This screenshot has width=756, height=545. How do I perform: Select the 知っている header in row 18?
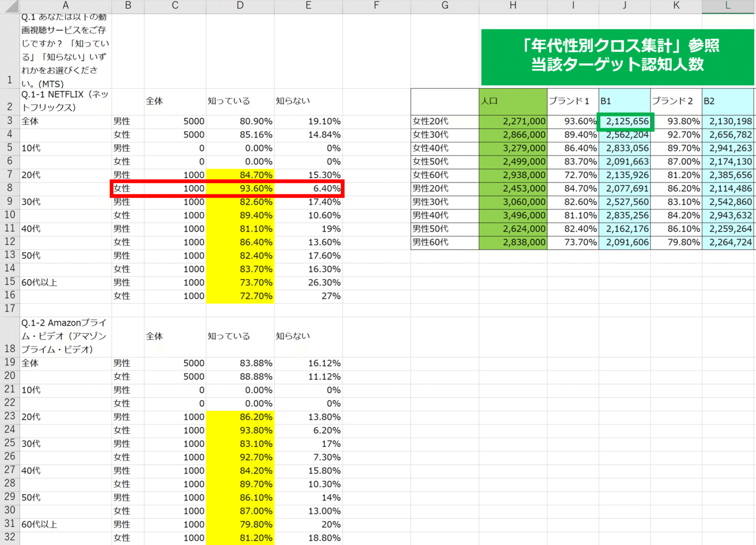coord(240,336)
